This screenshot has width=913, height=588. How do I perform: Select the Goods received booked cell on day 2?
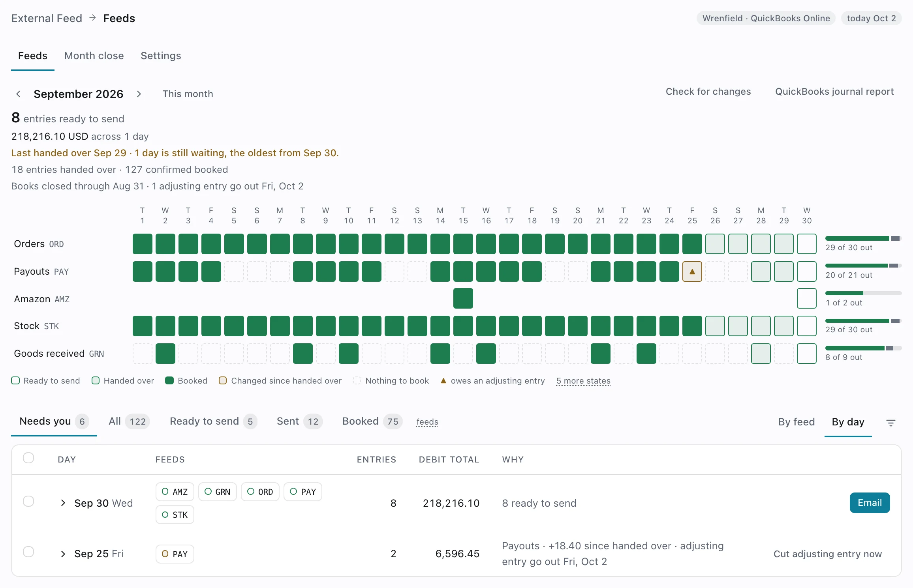coord(165,354)
